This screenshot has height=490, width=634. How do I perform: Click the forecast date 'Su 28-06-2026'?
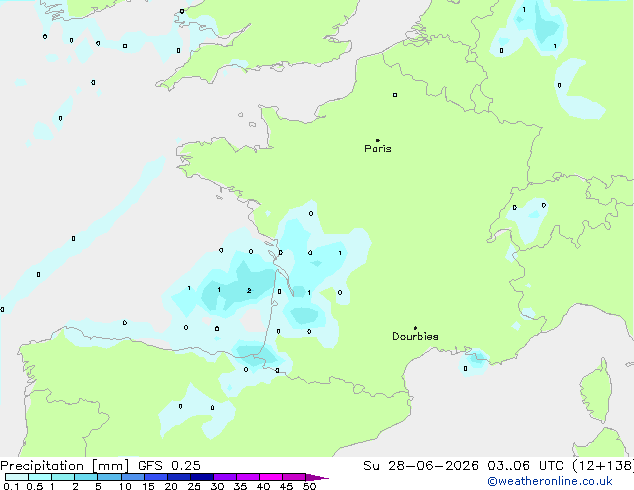pyautogui.click(x=421, y=466)
